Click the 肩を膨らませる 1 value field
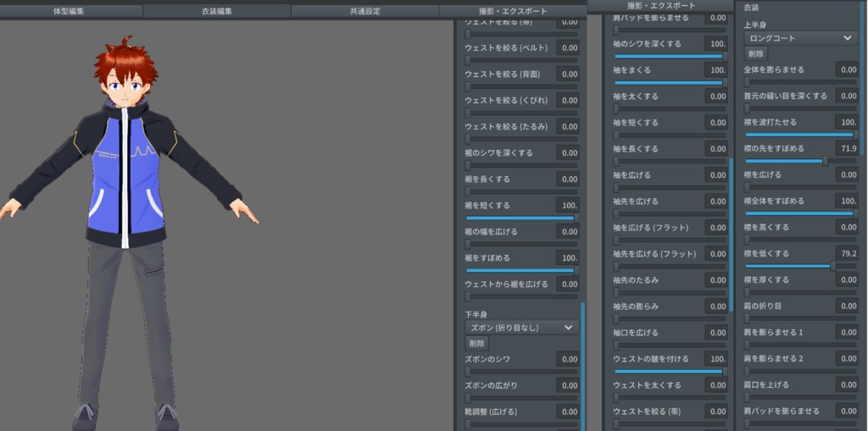The image size is (868, 431). [x=847, y=332]
